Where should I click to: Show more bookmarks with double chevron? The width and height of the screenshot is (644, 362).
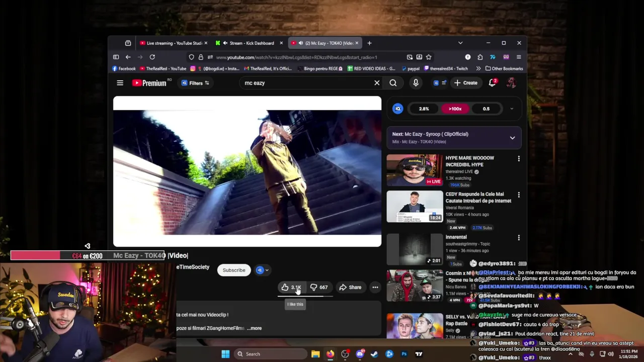pos(478,68)
